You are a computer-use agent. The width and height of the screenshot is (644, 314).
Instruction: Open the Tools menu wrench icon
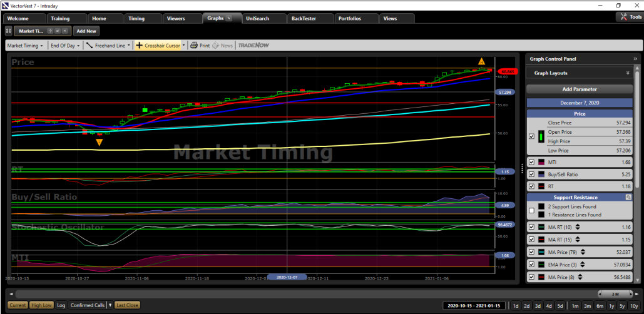(623, 17)
